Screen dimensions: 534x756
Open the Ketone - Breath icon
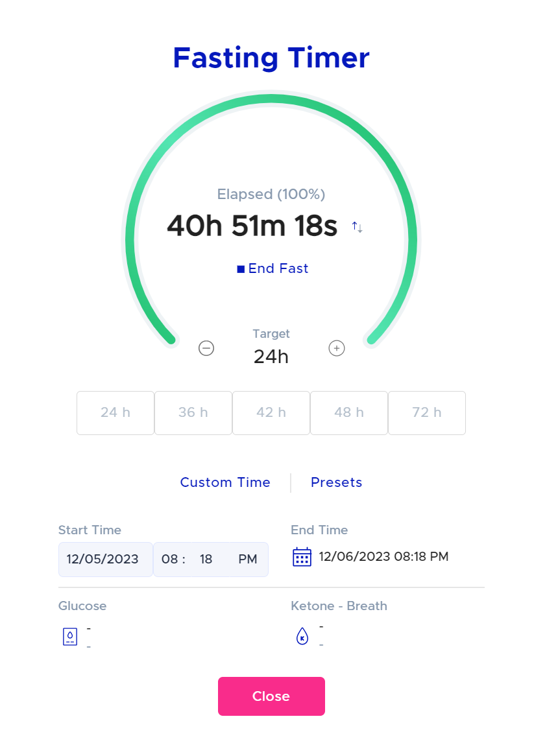[302, 636]
